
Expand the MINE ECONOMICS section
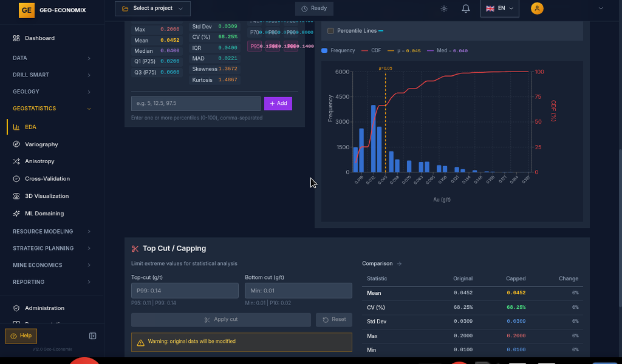[52, 265]
